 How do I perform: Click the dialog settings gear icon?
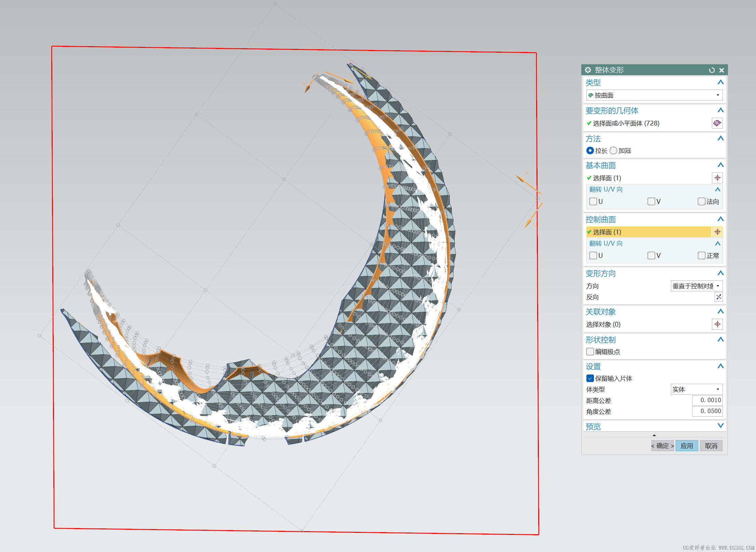(x=588, y=70)
